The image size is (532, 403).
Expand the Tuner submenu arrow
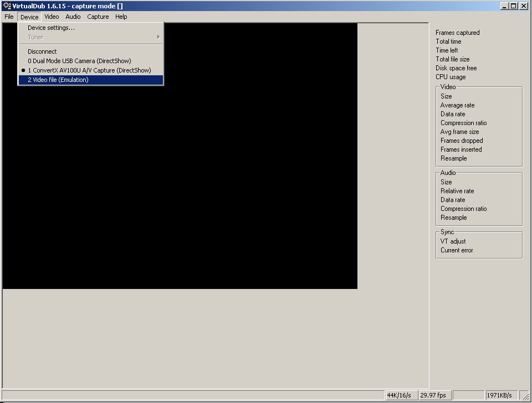tap(158, 37)
